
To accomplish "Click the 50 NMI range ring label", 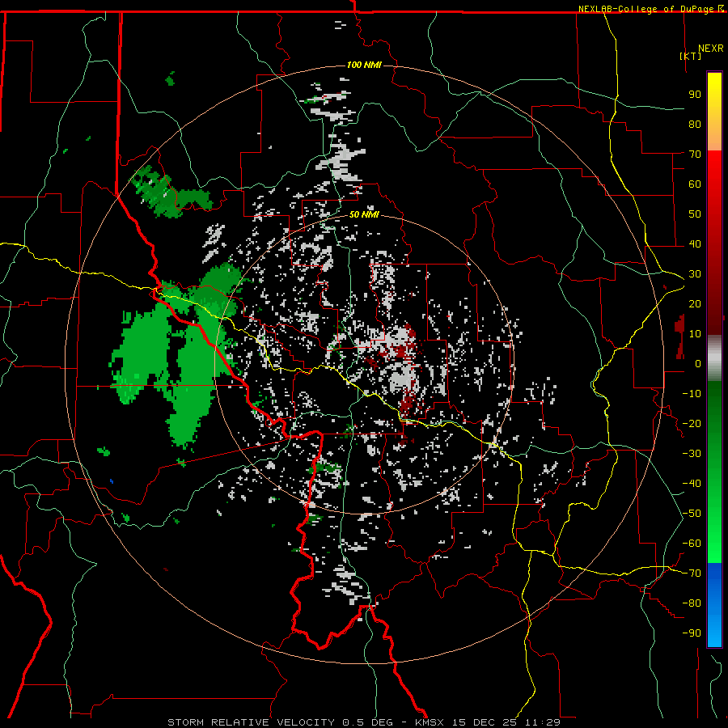I will (364, 214).
